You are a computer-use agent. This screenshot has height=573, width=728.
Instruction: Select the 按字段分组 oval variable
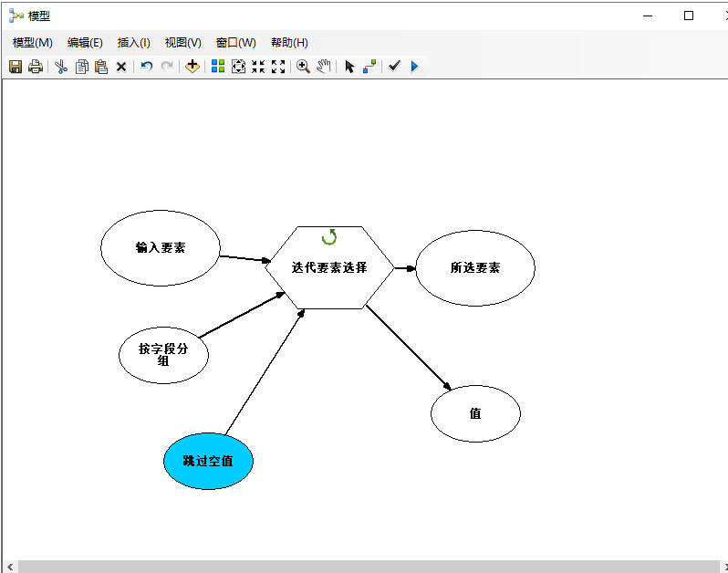tap(163, 355)
